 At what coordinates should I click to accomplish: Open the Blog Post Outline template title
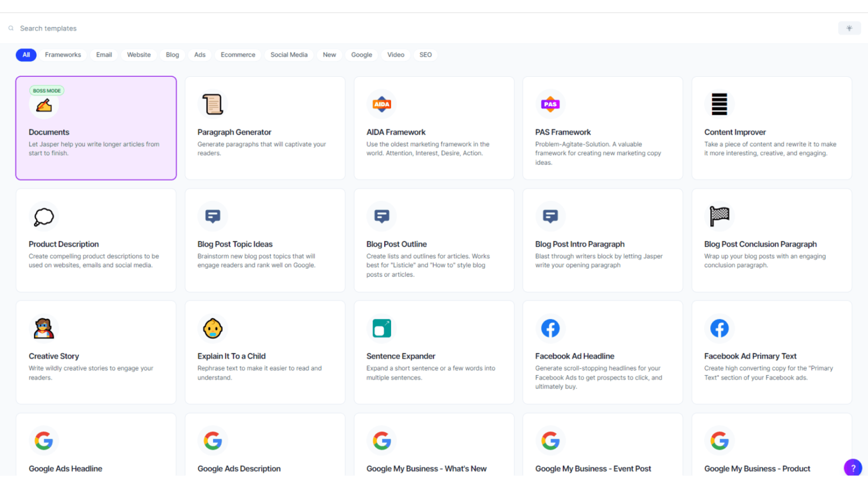tap(396, 244)
